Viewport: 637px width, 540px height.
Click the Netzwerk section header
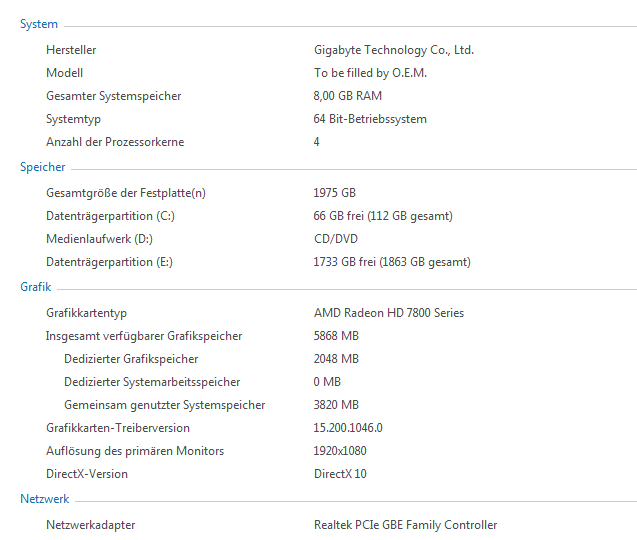(x=45, y=498)
